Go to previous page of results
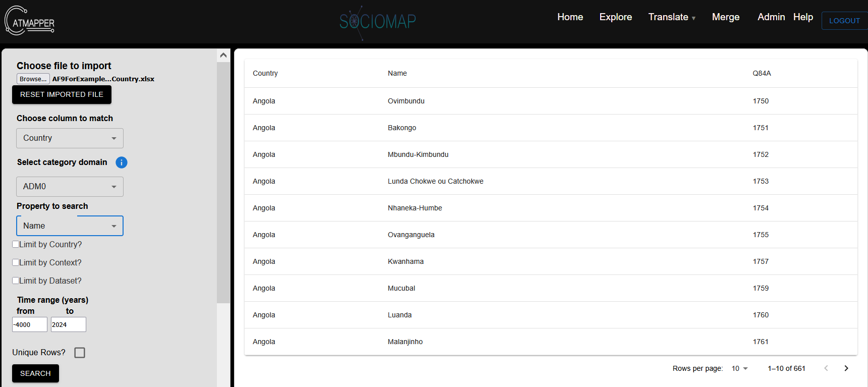868x387 pixels. [x=826, y=368]
